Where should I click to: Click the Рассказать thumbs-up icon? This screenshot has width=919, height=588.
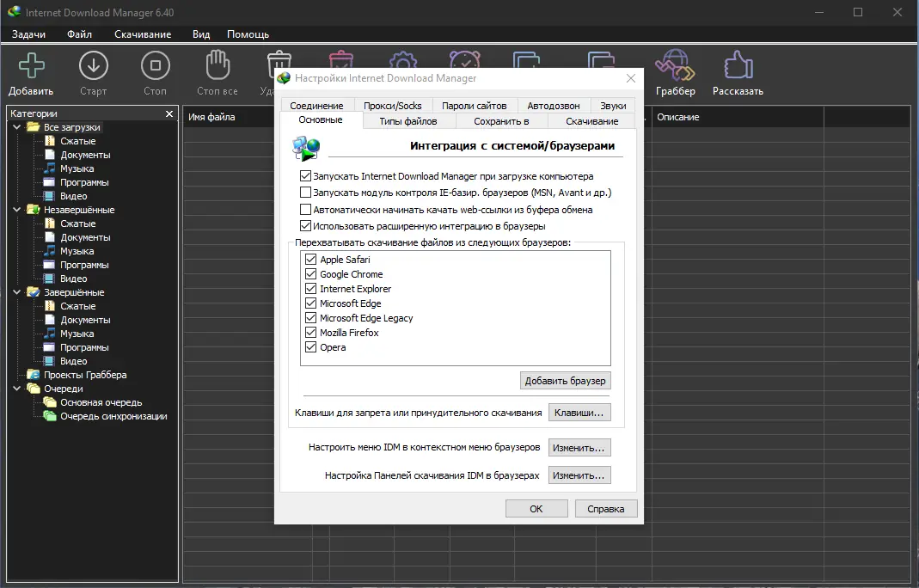738,64
